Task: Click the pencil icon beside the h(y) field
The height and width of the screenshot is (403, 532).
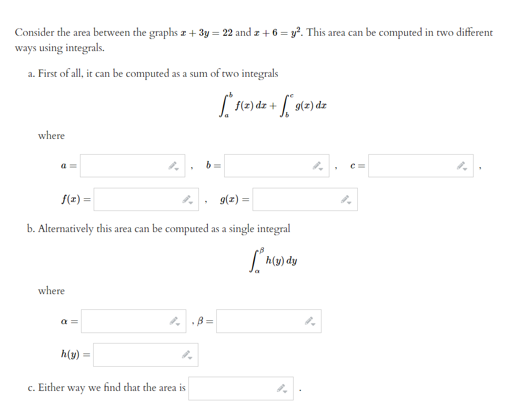Action: pos(187,352)
